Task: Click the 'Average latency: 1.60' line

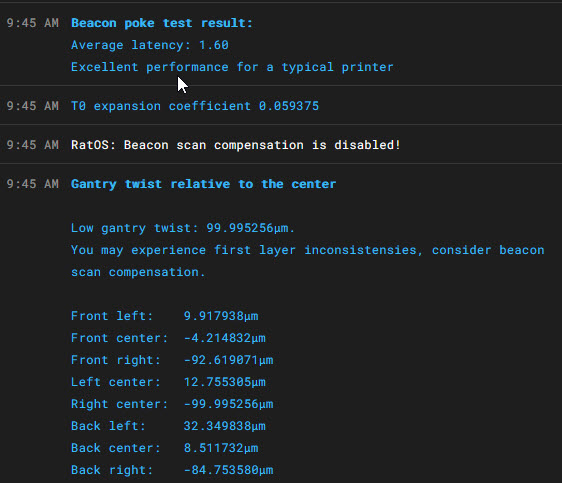Action: (x=150, y=45)
